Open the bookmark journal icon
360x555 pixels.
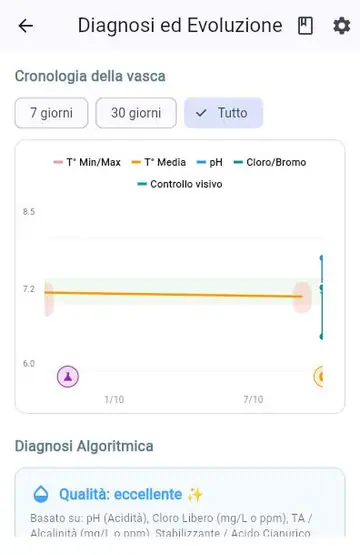[x=305, y=26]
